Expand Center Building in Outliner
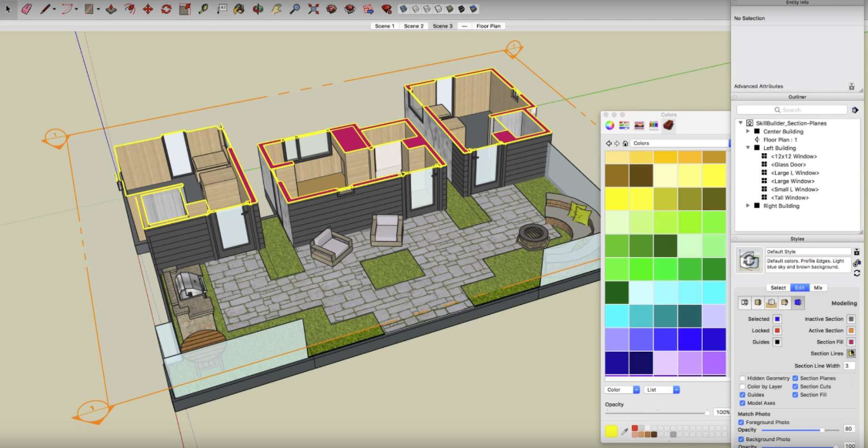This screenshot has height=448, width=868. pyautogui.click(x=748, y=132)
